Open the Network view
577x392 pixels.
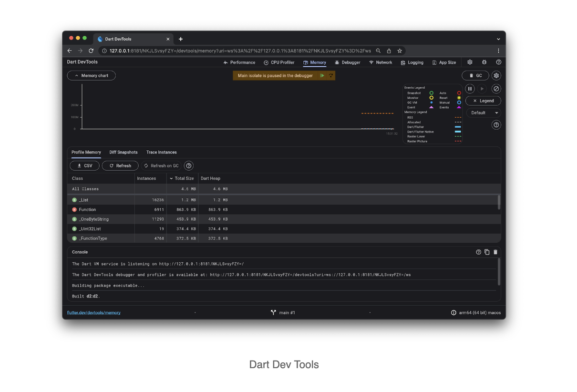point(381,62)
